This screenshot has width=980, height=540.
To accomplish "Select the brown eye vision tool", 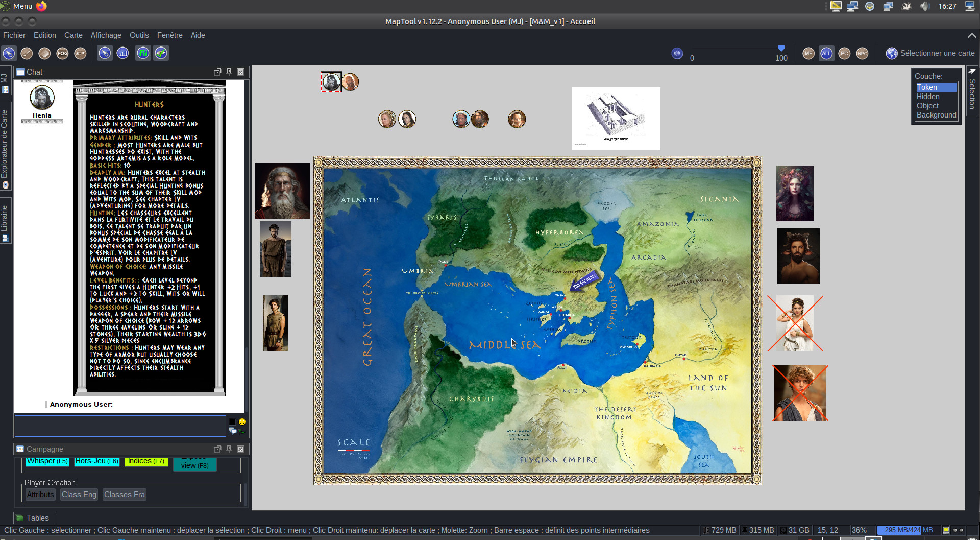I will click(x=80, y=53).
